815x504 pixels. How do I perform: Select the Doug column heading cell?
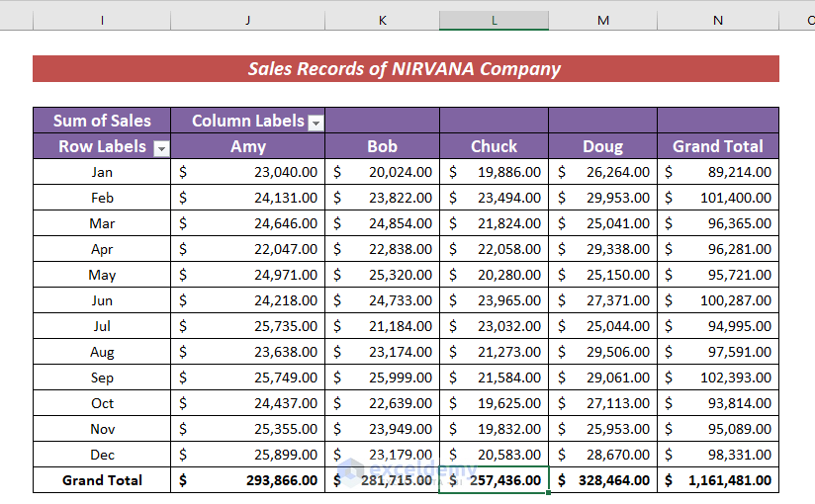coord(602,146)
